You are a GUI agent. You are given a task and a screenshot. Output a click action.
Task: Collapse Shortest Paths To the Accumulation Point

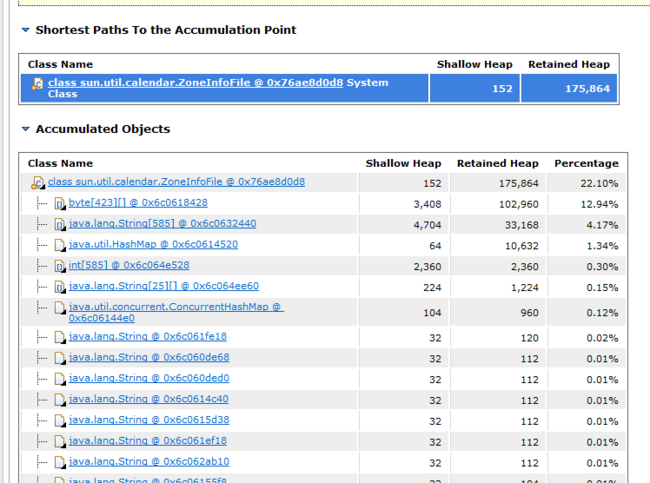(x=26, y=30)
